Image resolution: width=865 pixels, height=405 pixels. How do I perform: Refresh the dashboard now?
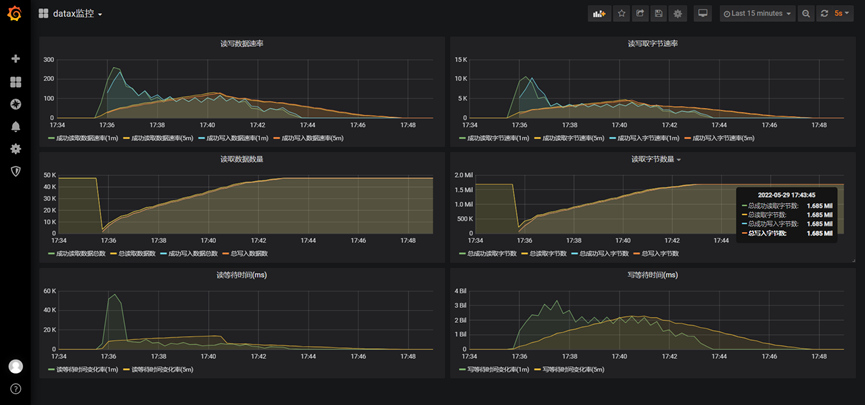(824, 14)
